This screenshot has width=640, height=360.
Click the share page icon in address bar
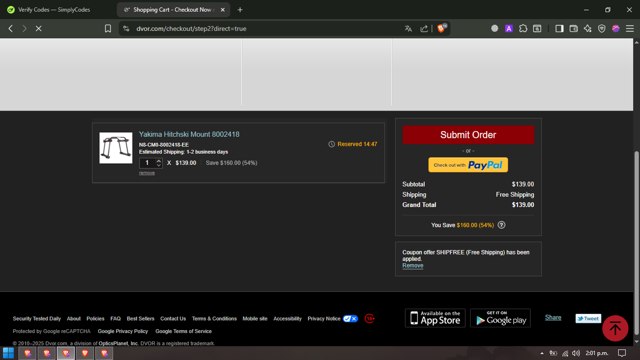[424, 29]
